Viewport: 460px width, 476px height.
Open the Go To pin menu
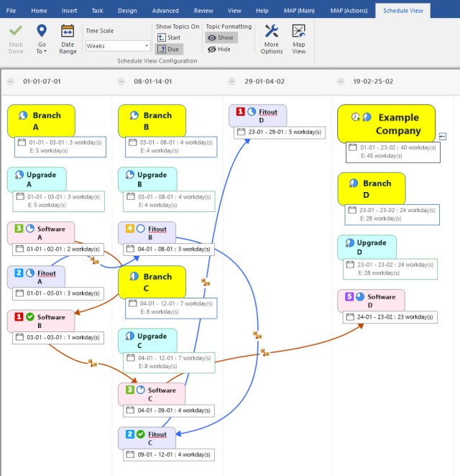pyautogui.click(x=42, y=40)
